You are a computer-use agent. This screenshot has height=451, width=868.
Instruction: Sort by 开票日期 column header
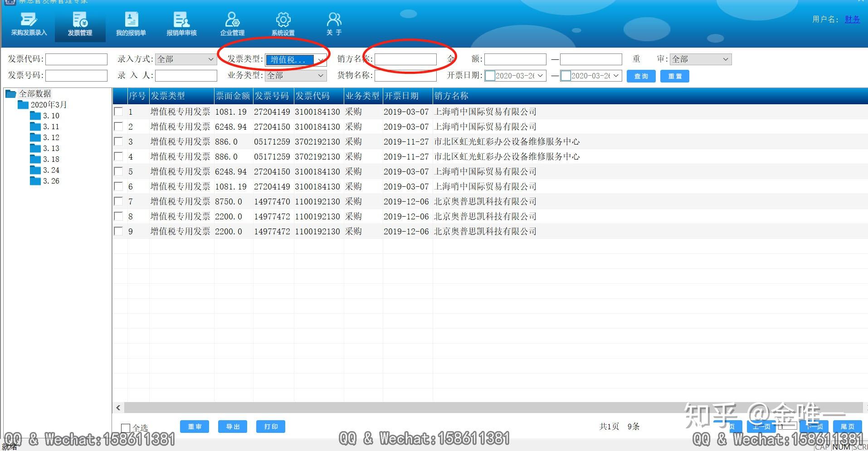[408, 96]
